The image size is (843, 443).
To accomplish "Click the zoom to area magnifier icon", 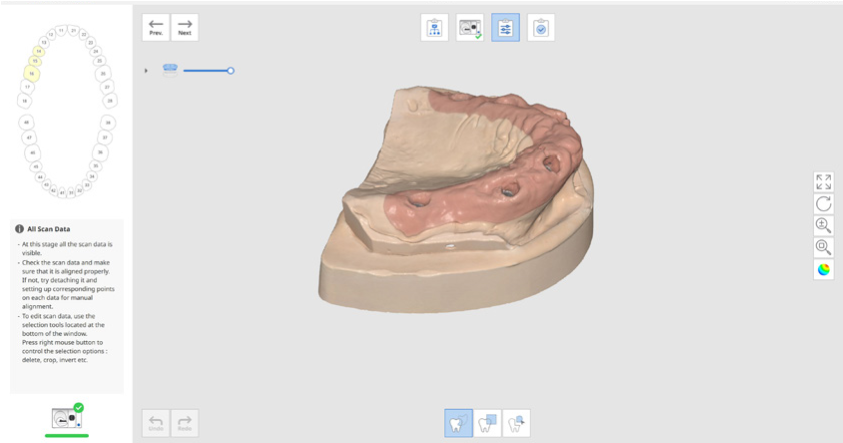I will pyautogui.click(x=824, y=247).
